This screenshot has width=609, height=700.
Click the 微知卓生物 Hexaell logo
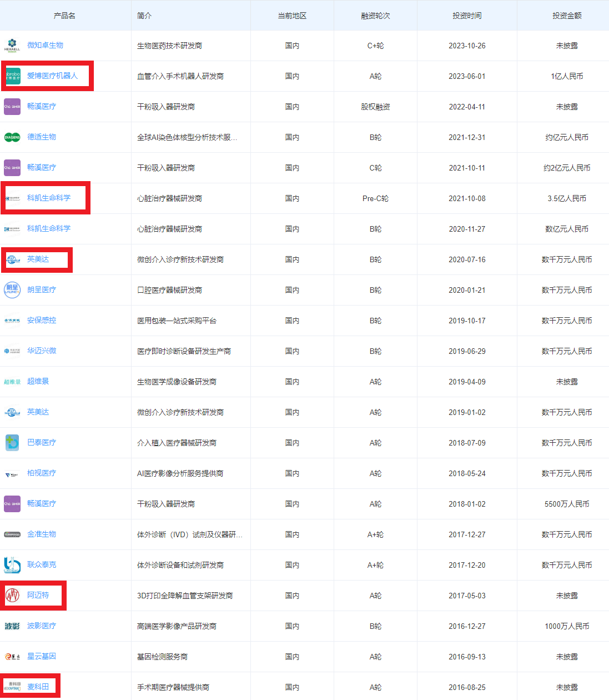[12, 46]
